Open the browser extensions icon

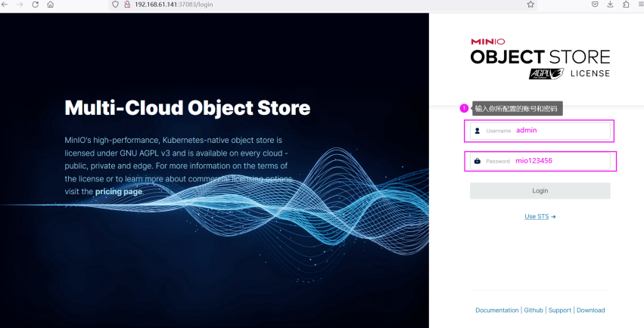pyautogui.click(x=626, y=5)
